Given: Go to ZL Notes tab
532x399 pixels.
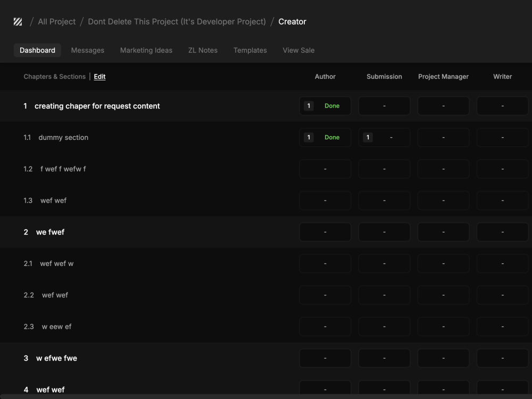Looking at the screenshot, I should click(x=203, y=50).
